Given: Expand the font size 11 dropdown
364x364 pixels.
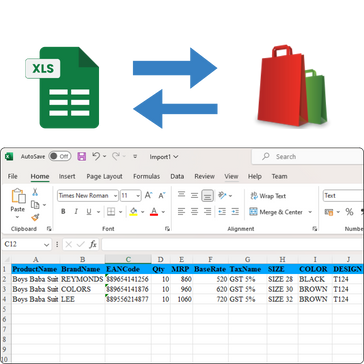Looking at the screenshot, I should click(x=131, y=196).
